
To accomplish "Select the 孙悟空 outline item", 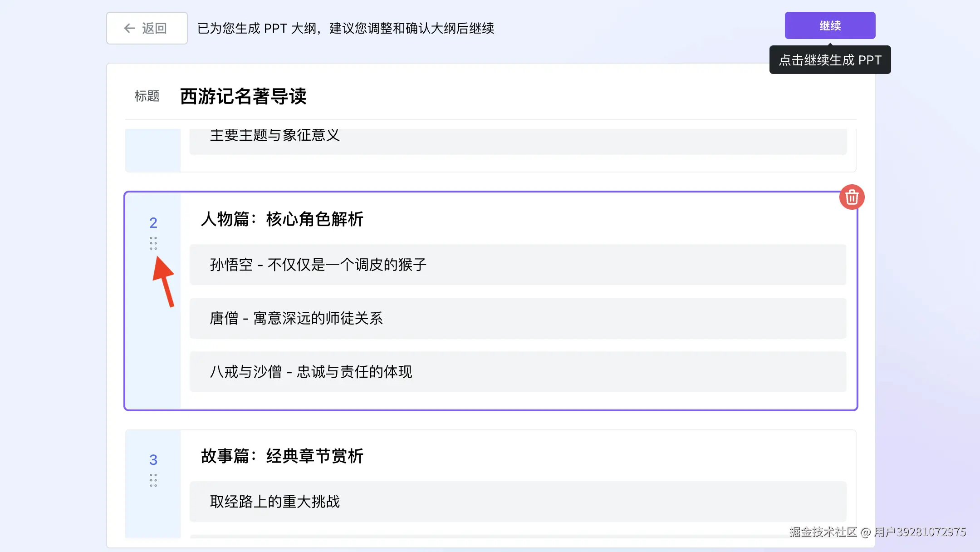I will click(x=318, y=265).
